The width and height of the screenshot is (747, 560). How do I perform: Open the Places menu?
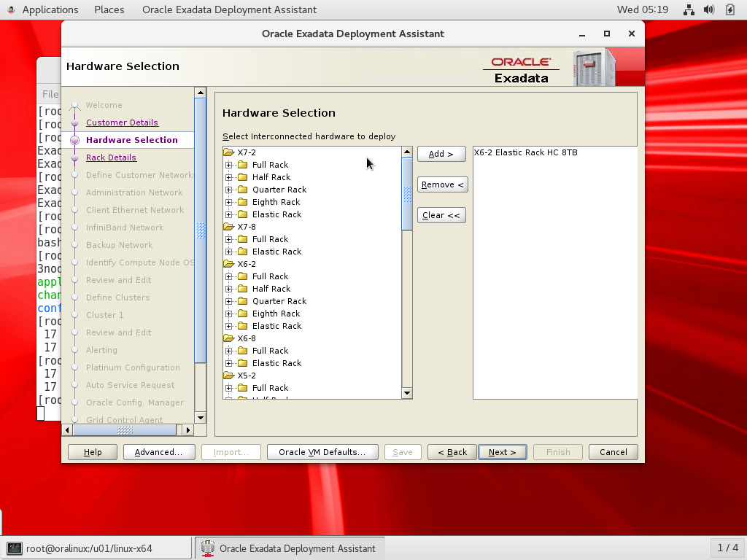click(109, 9)
